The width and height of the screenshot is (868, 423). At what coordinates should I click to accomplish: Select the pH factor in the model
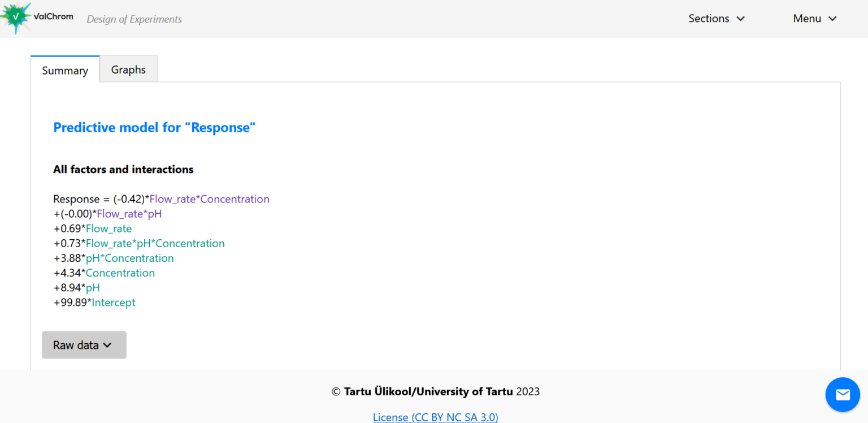pyautogui.click(x=93, y=287)
